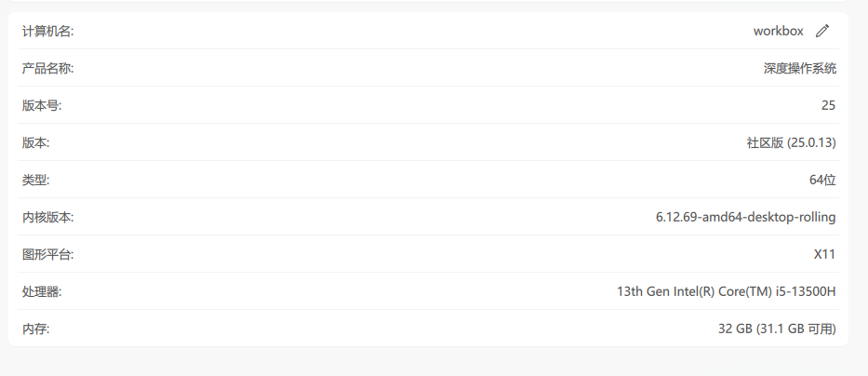Select the X11 graphics platform value

[824, 254]
